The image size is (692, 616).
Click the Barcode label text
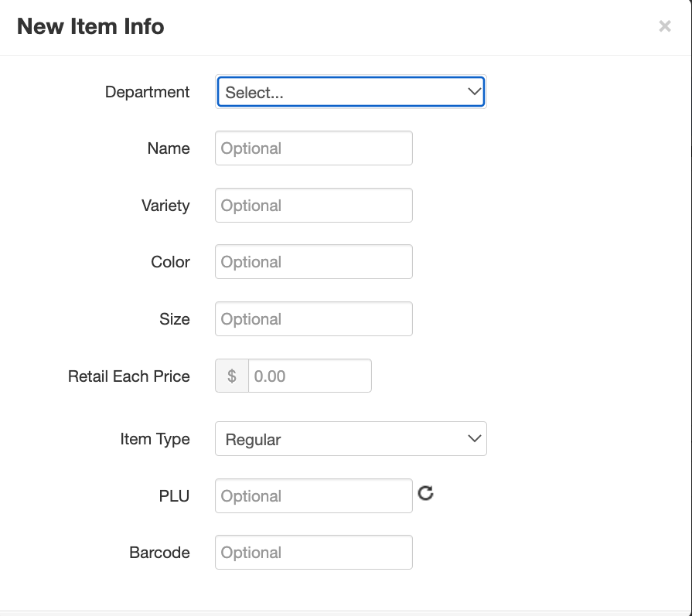click(159, 553)
